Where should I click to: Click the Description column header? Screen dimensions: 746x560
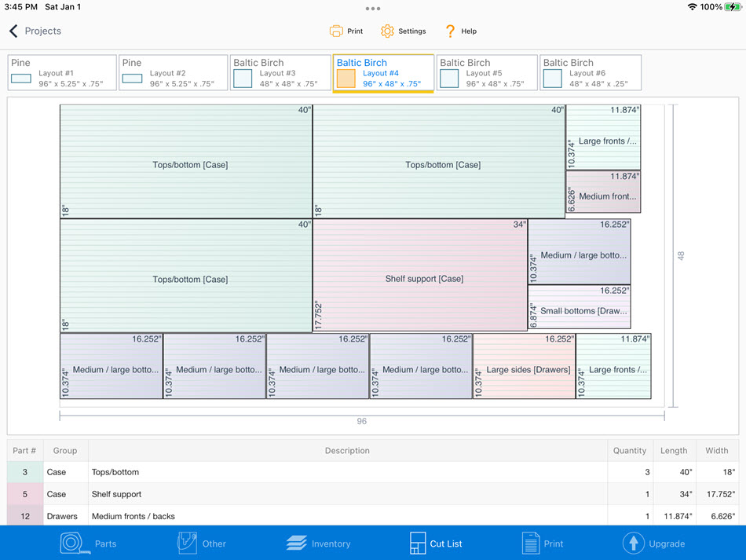pyautogui.click(x=347, y=451)
